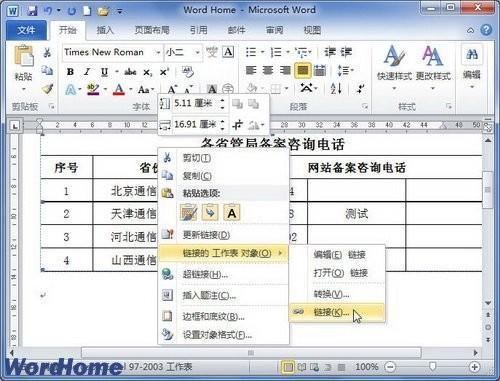Open the font size 小二 dropdown
Screen dimensions: 500x381
tap(197, 52)
